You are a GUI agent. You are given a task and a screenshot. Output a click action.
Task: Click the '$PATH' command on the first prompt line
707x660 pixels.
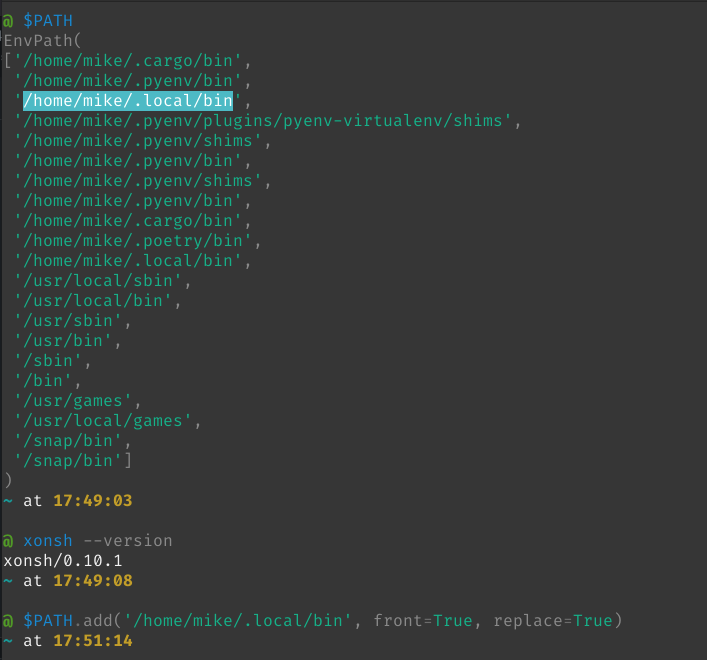coord(48,21)
